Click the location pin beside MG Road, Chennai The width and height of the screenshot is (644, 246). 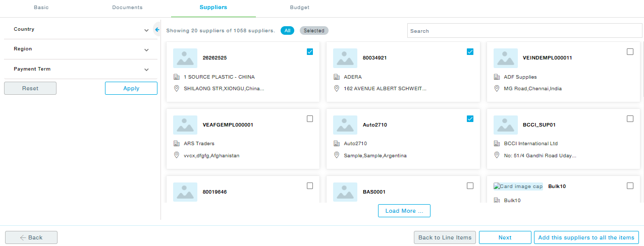coord(497,88)
